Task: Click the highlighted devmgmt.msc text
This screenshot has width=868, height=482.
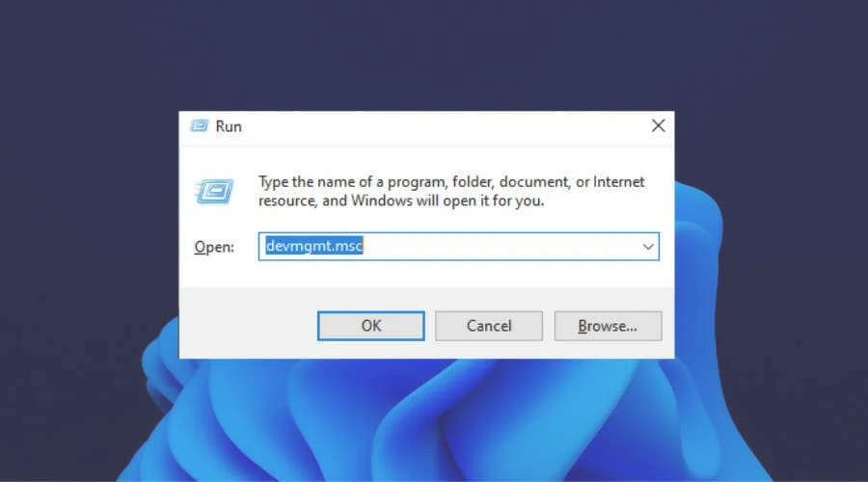Action: (313, 246)
